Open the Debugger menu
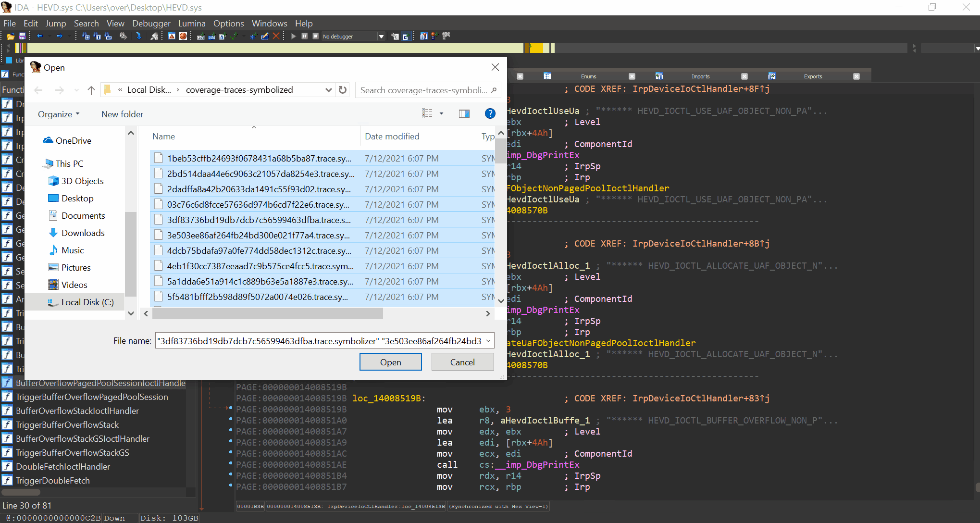 151,23
